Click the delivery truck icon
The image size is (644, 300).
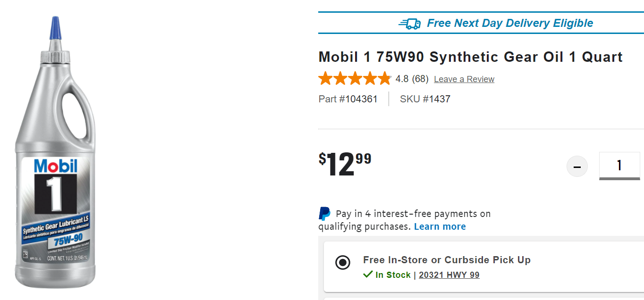tap(409, 24)
